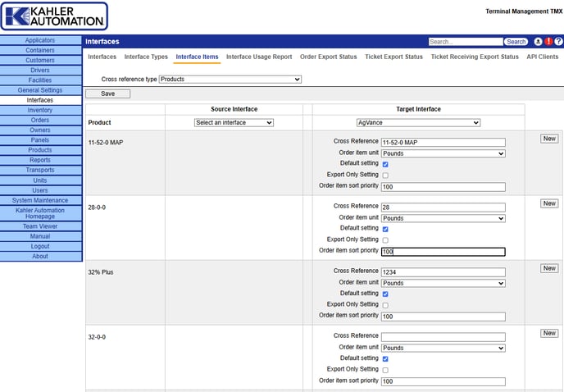Select the Interface Items tab
This screenshot has width=564, height=392.
(x=197, y=57)
